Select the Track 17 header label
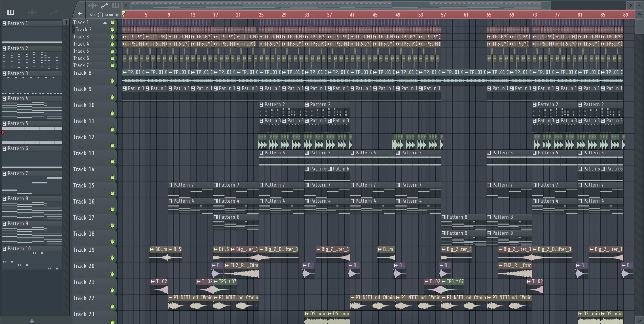 [84, 218]
